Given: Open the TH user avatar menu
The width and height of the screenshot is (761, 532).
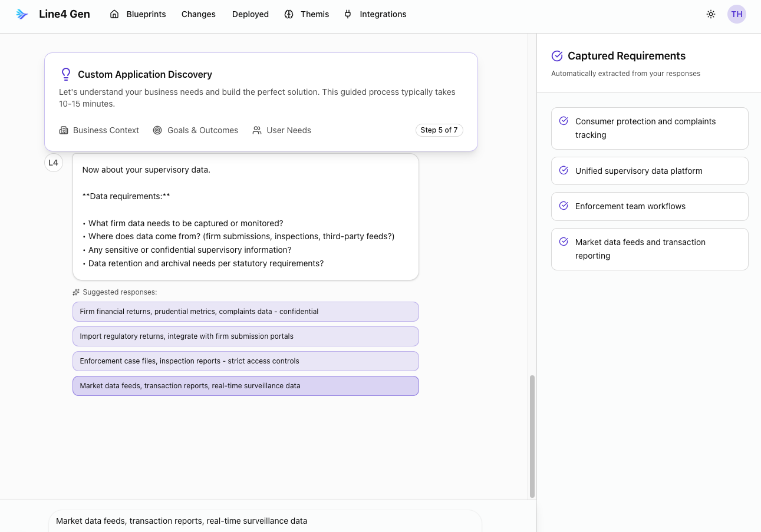Looking at the screenshot, I should tap(737, 14).
